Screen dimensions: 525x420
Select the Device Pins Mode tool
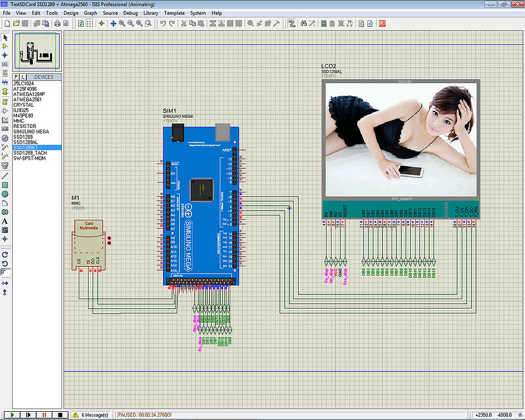5,110
